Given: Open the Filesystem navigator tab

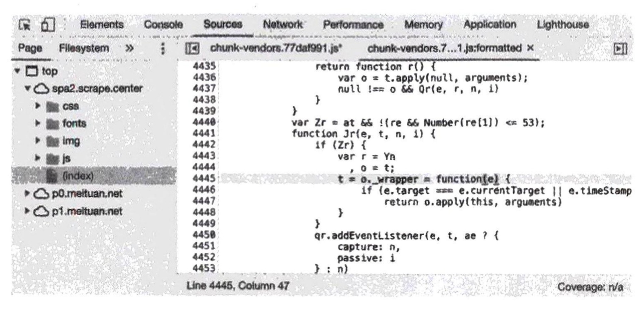Looking at the screenshot, I should pos(84,48).
